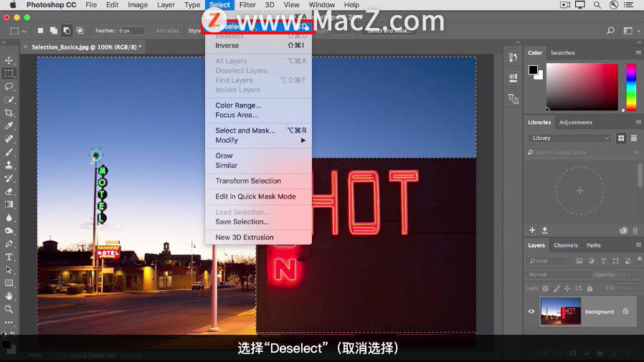The image size is (644, 362).
Task: Select the Clone Stamp tool
Action: pyautogui.click(x=9, y=165)
